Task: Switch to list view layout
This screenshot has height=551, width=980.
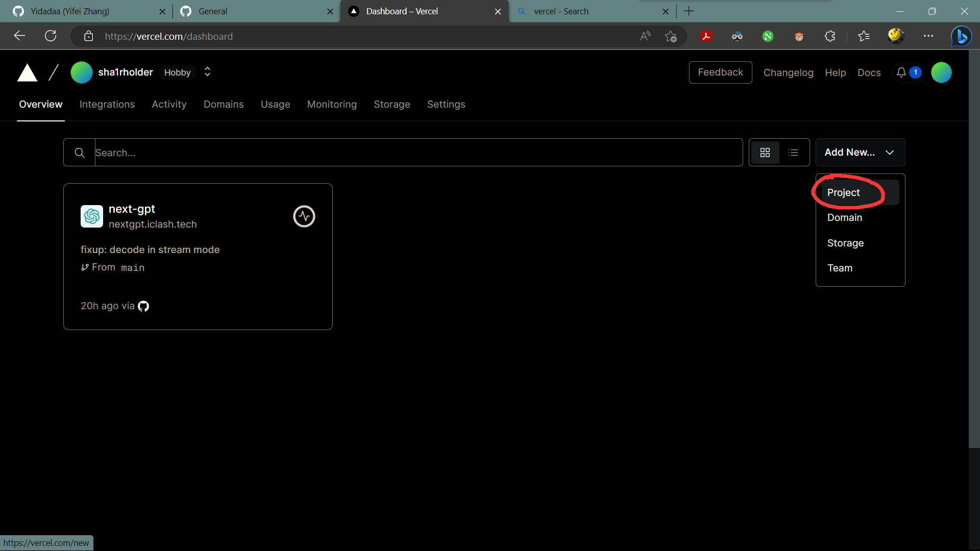Action: (793, 153)
